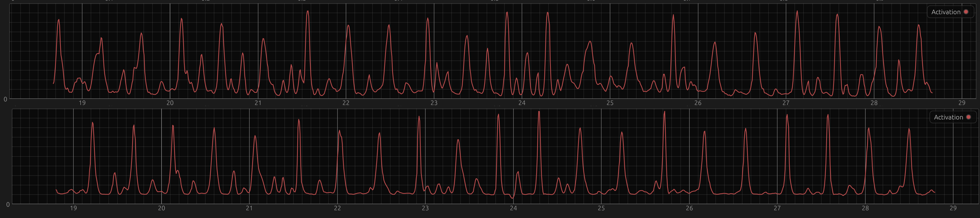980x218 pixels.
Task: Click the 0 y-axis label of upper plot
Action: pos(5,100)
